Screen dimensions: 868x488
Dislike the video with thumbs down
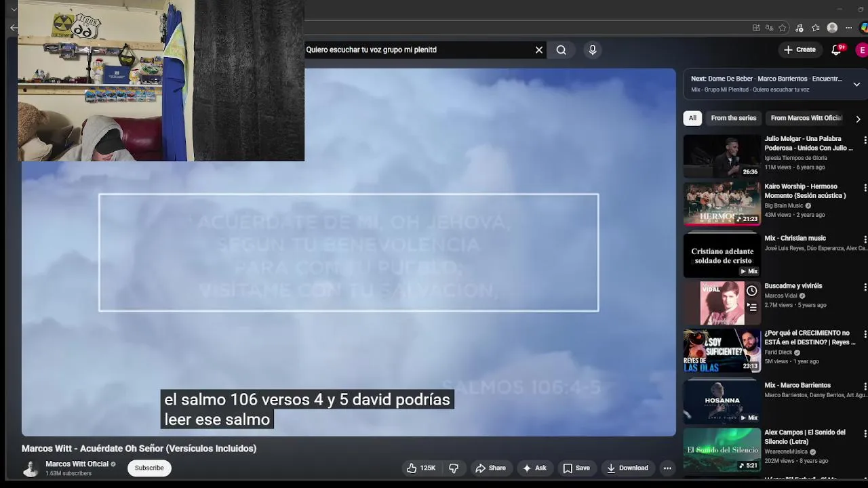tap(454, 468)
